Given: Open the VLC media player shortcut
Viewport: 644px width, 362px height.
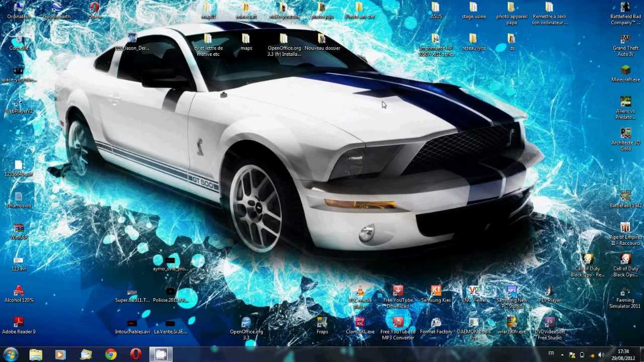Looking at the screenshot, I should tap(360, 297).
